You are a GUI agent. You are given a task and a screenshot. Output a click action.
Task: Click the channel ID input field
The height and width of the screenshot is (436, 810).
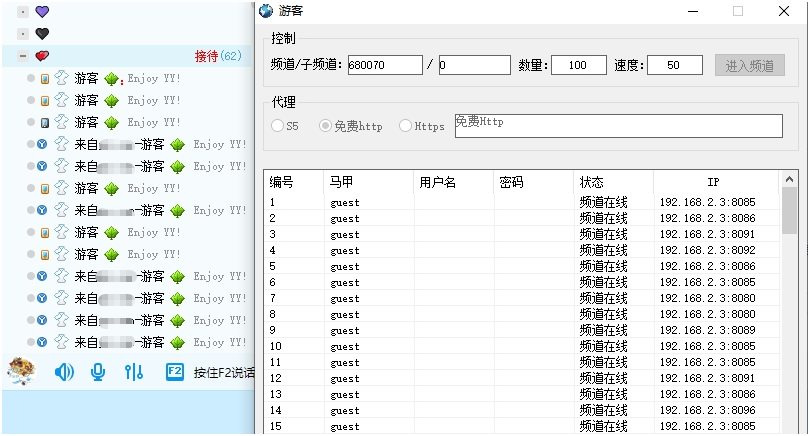[x=385, y=65]
